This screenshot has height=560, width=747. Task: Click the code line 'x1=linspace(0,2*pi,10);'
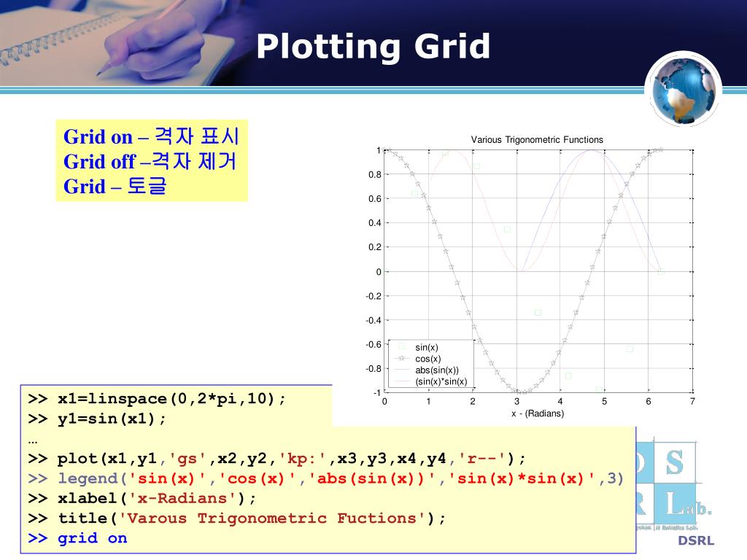[157, 399]
